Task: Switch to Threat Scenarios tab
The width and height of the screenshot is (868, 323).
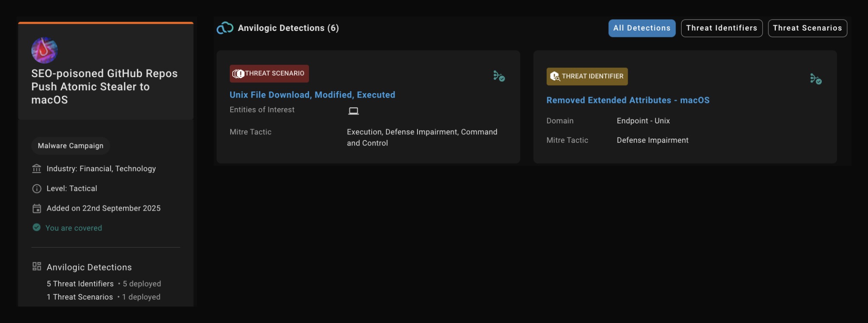Action: coord(807,28)
